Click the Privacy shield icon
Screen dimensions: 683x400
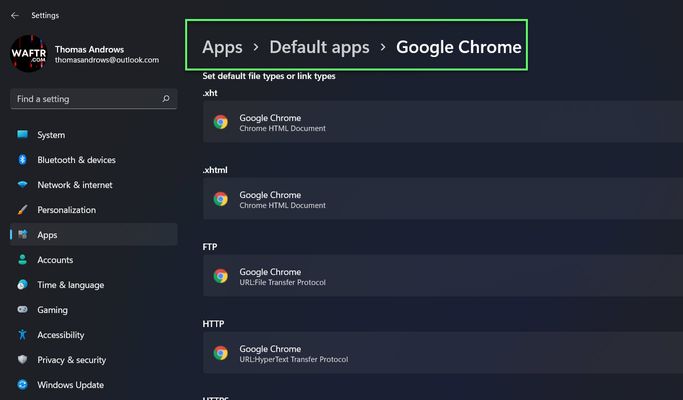[23, 359]
